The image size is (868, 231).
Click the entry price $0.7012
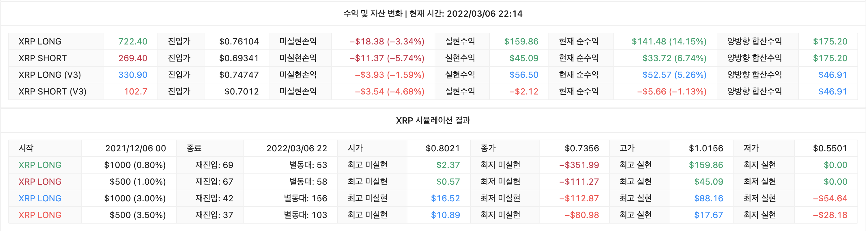pos(242,91)
